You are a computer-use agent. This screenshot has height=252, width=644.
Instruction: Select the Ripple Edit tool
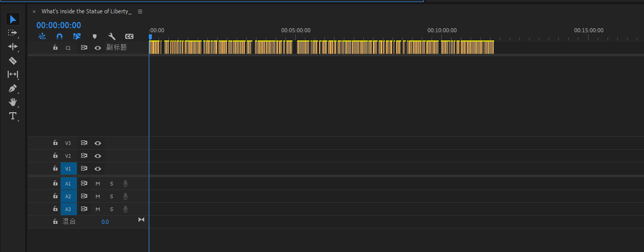tap(13, 47)
